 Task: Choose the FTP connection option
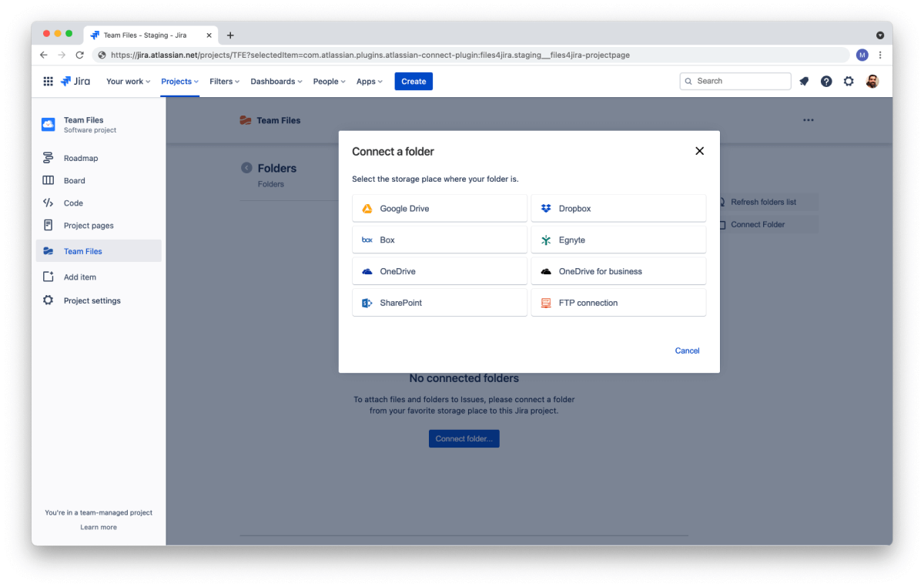point(618,304)
